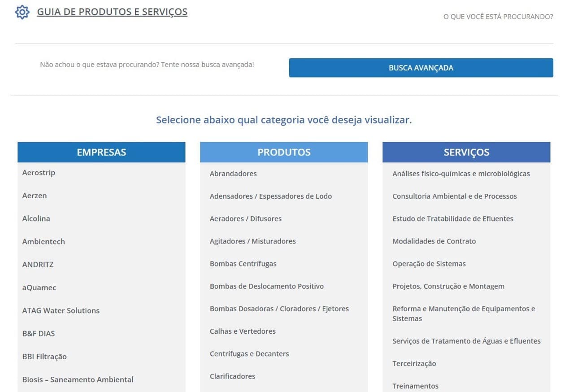Open Consultoria Ambiental e de Processos service
The image size is (569, 392).
click(x=455, y=196)
